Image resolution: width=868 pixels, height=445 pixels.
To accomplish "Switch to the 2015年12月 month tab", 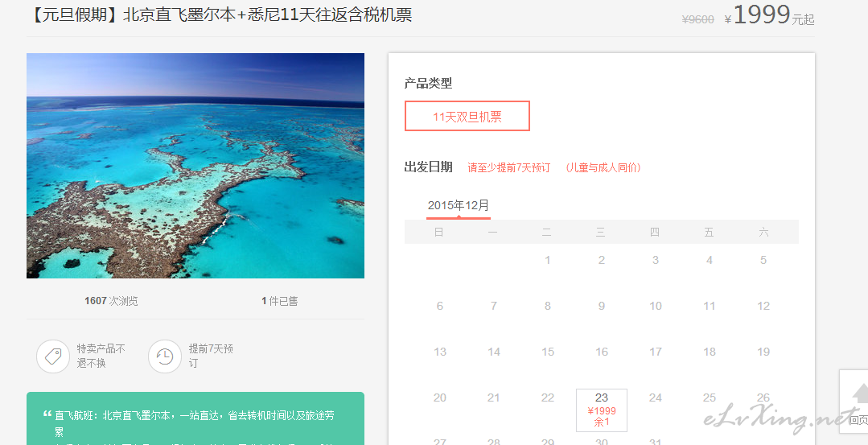I will click(x=459, y=205).
